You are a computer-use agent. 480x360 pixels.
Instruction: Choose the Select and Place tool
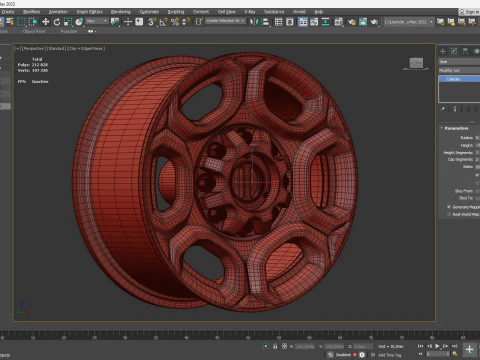[79, 22]
